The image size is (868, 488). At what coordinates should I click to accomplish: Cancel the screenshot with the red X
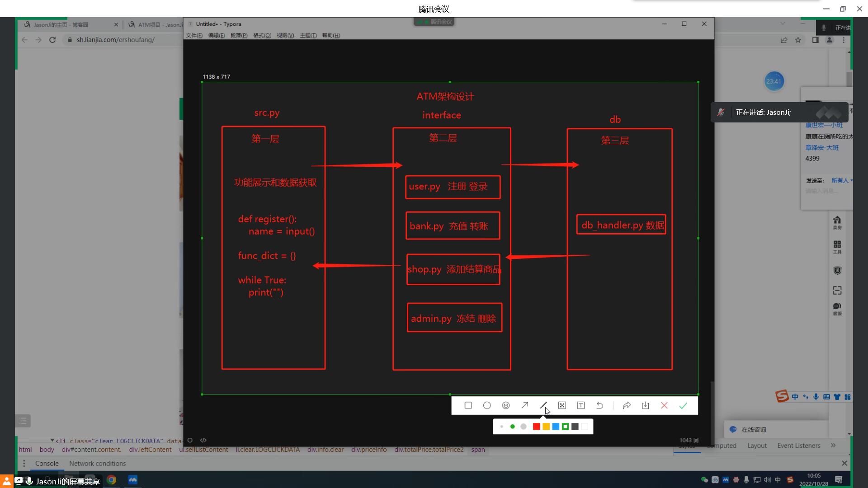tap(664, 406)
